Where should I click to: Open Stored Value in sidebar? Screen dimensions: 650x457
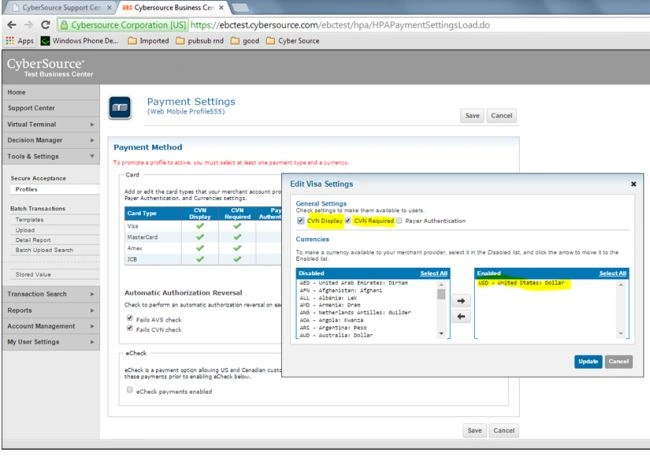point(33,275)
